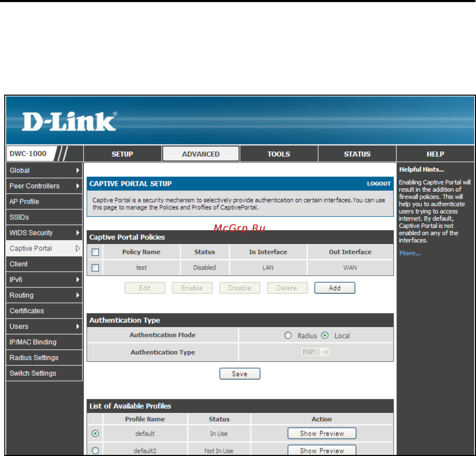Go to SSIDs in the sidebar
The image size is (476, 456).
tap(44, 217)
